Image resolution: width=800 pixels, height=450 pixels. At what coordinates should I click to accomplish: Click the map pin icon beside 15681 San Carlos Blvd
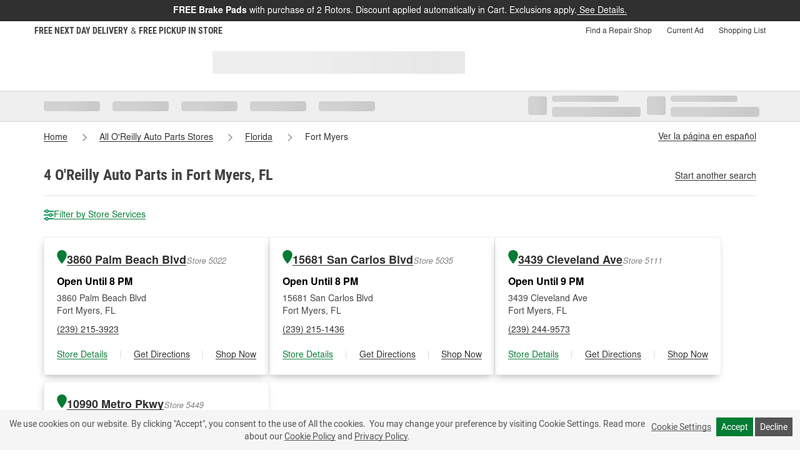[287, 257]
